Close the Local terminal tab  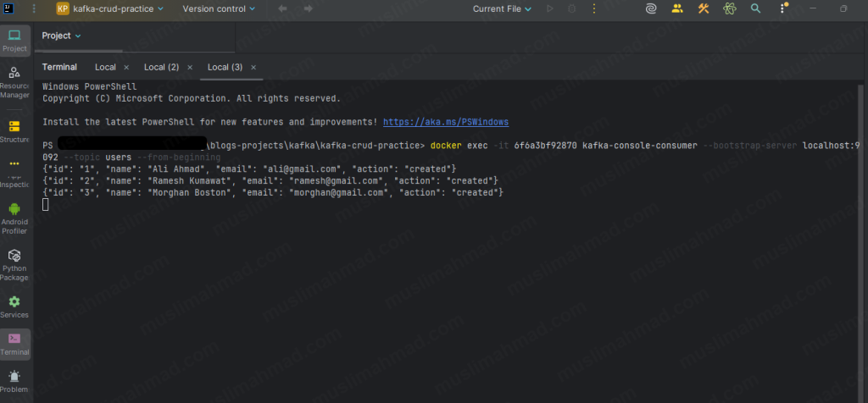[x=126, y=68]
